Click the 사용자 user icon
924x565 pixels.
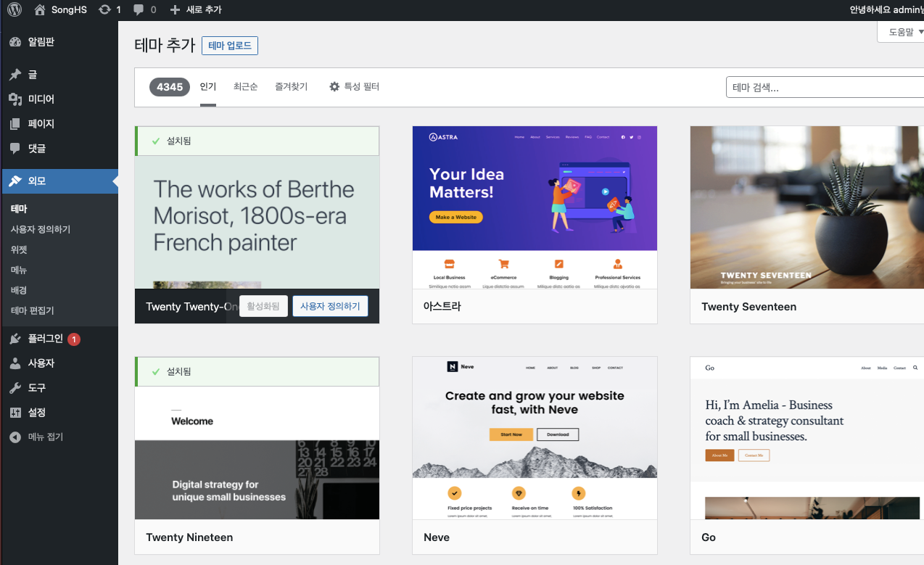[x=15, y=363]
